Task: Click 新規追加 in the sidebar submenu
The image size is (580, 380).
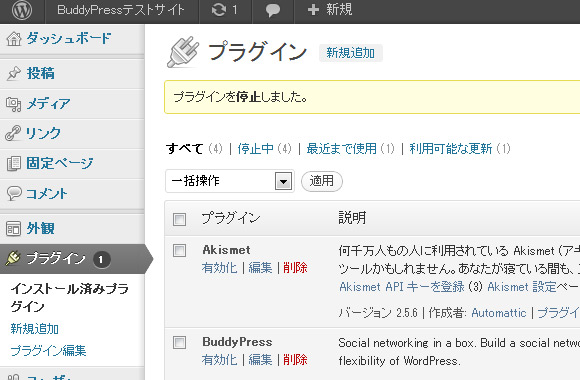Action: tap(34, 329)
